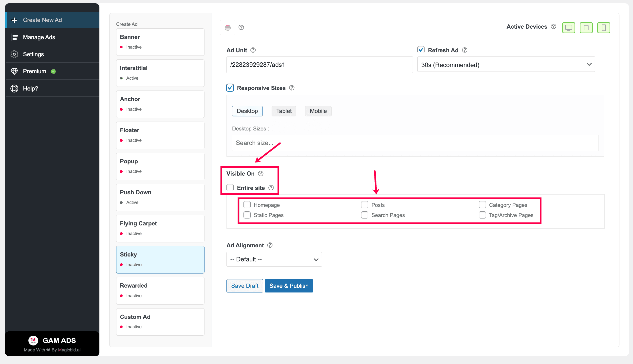This screenshot has height=364, width=633.
Task: Click the pink ad status circle button
Action: click(x=227, y=28)
